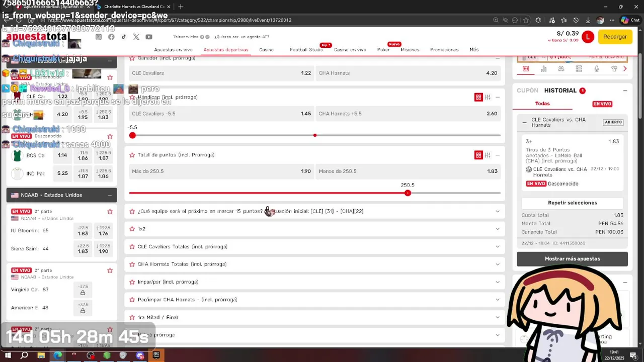Viewport: 644px width, 362px height.
Task: Open slider settings icon for Hándicap market
Action: 488,97
